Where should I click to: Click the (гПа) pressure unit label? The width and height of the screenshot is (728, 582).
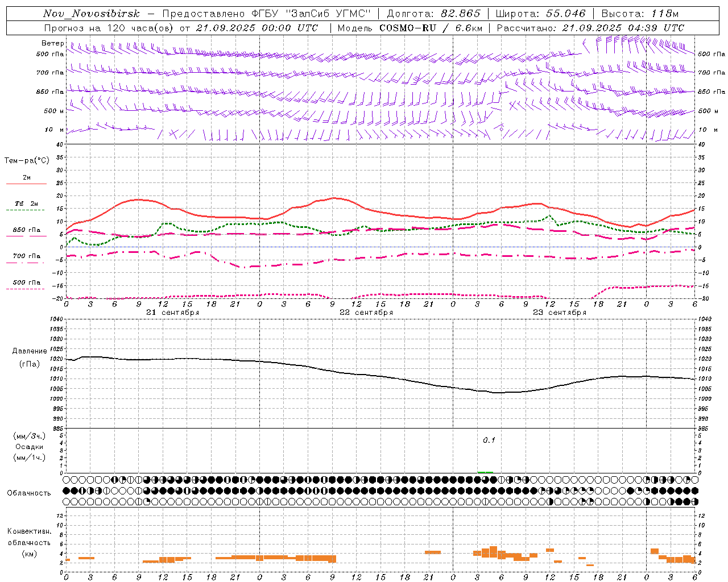tap(30, 364)
